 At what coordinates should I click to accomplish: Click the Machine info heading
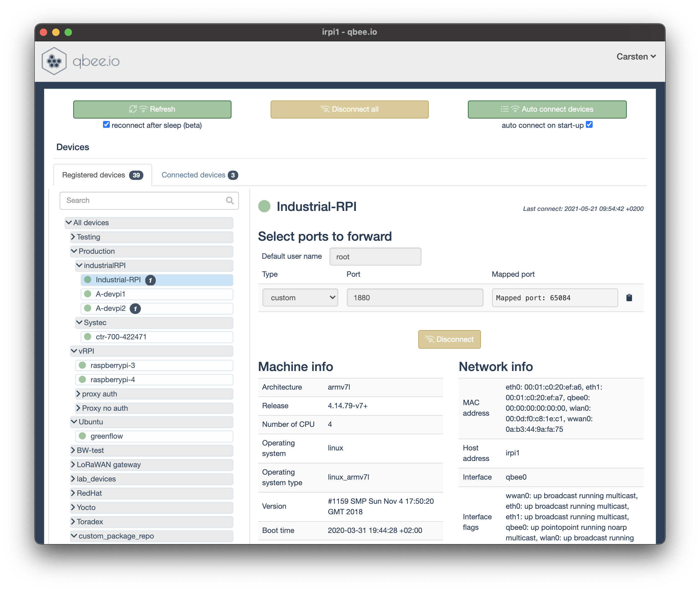click(295, 367)
